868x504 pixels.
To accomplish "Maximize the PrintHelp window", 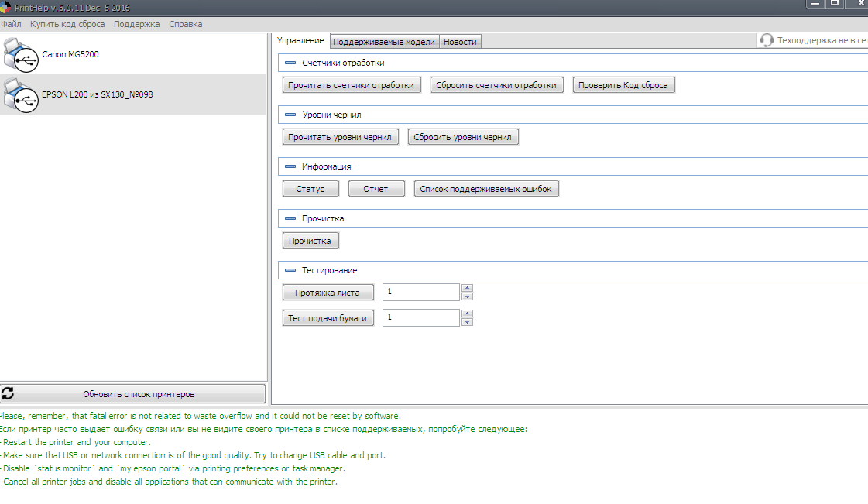I will (835, 4).
